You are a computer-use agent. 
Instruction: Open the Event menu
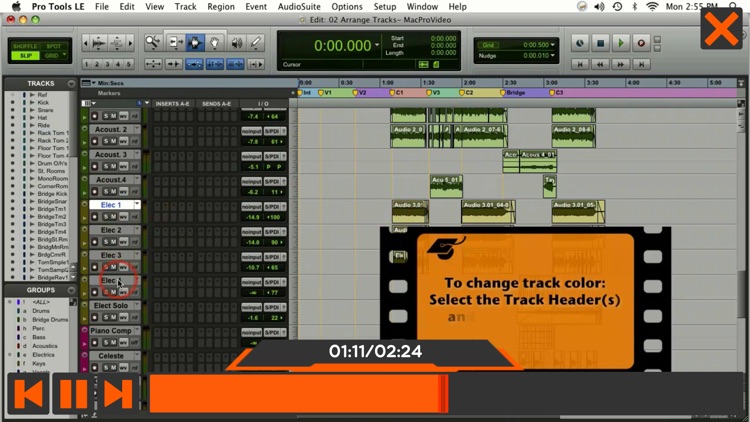pyautogui.click(x=256, y=7)
